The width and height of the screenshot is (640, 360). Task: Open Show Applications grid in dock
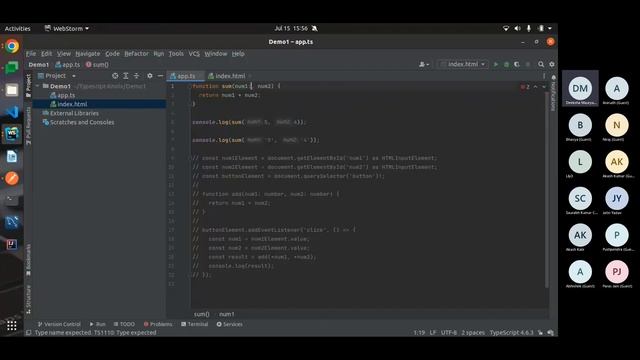tap(12, 325)
